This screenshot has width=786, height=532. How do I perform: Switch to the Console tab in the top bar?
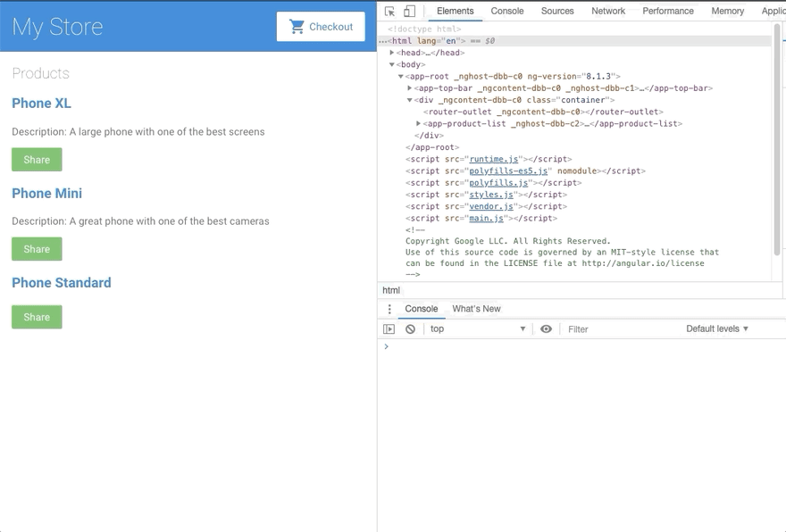point(507,11)
